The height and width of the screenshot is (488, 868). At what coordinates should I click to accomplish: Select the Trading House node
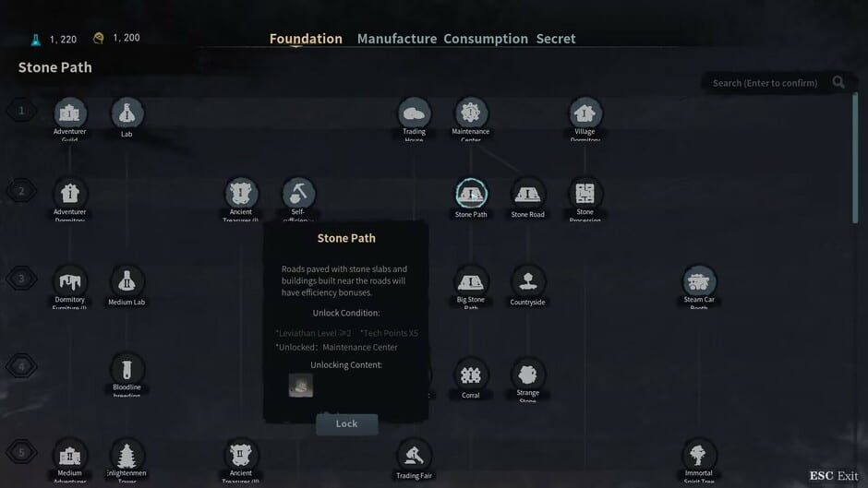coord(414,113)
